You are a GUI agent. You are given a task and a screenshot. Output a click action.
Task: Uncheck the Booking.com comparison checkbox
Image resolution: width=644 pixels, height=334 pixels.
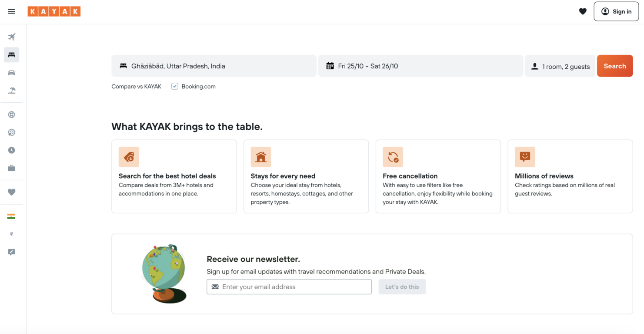(174, 86)
